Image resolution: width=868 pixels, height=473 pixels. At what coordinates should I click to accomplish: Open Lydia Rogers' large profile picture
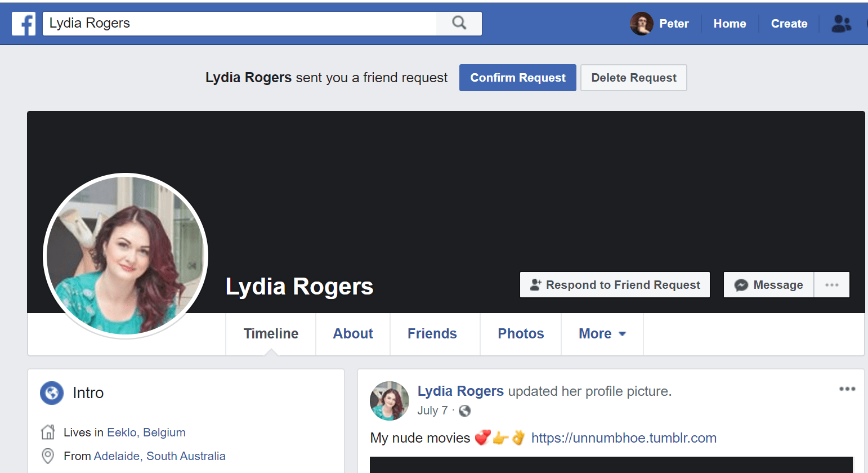pos(126,256)
